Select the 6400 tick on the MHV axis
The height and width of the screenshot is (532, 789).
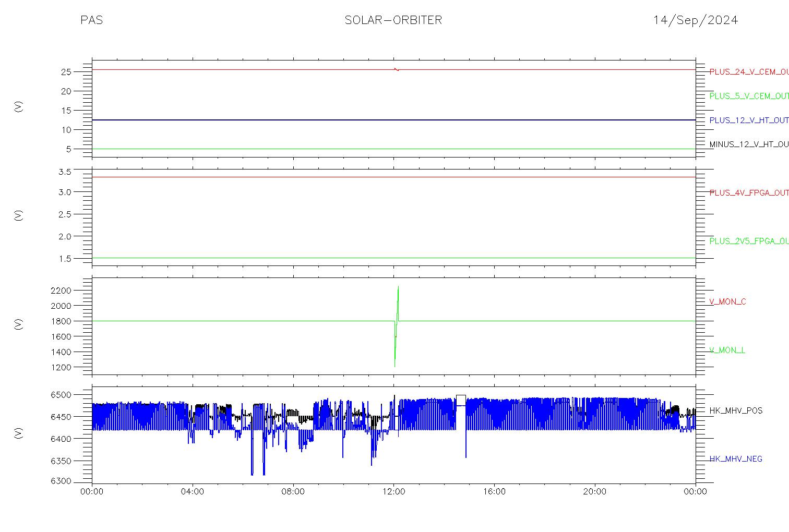click(61, 439)
